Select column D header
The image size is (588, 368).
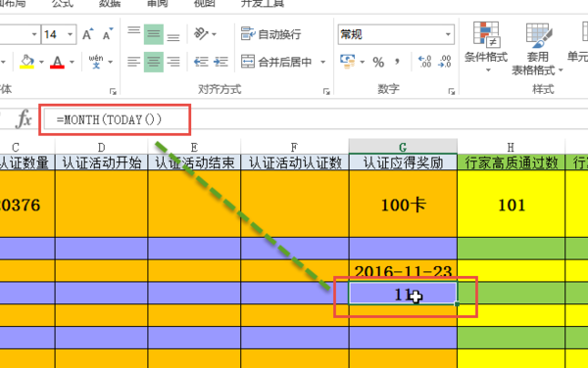[101, 147]
